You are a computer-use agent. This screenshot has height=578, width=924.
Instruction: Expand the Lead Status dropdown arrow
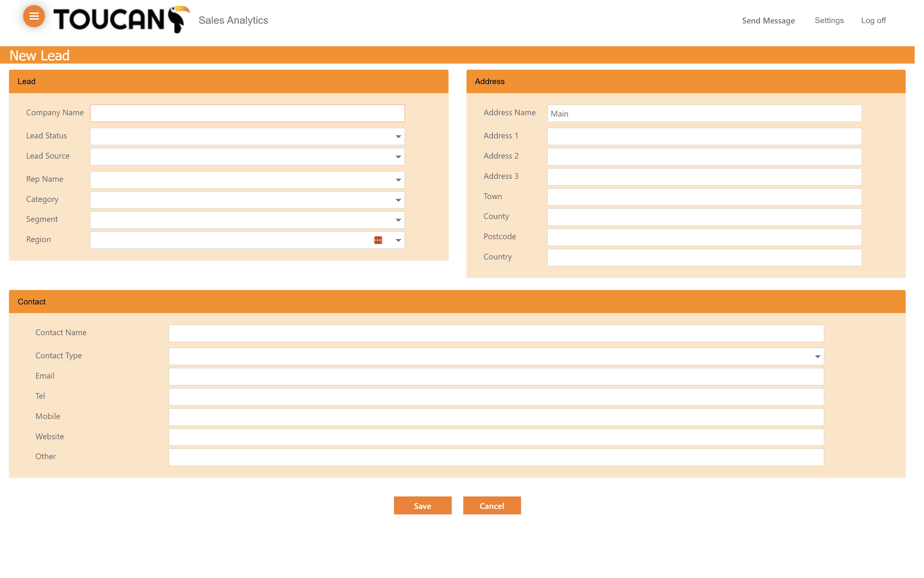click(x=398, y=136)
